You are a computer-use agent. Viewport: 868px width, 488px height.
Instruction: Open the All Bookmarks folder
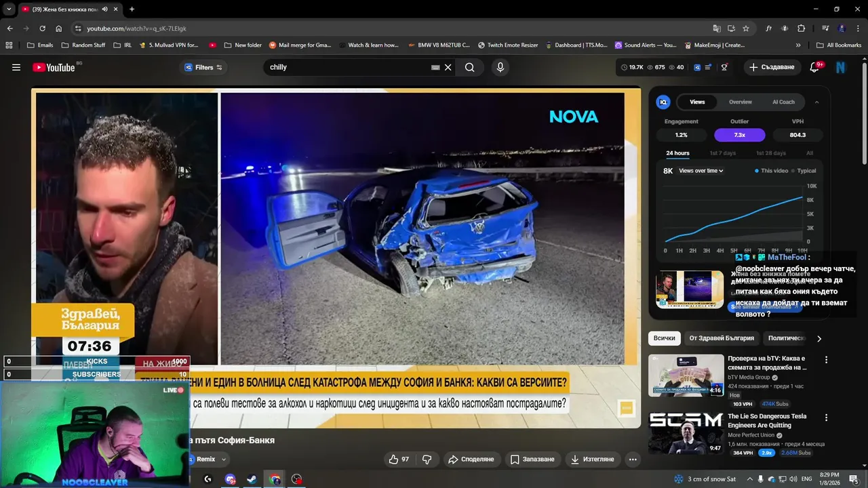[839, 45]
